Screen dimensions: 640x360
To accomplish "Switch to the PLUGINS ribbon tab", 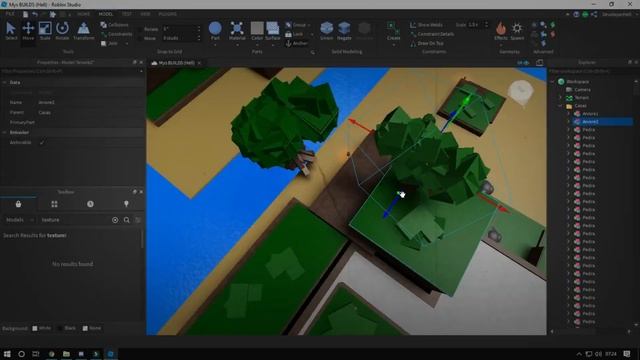I will 167,14.
